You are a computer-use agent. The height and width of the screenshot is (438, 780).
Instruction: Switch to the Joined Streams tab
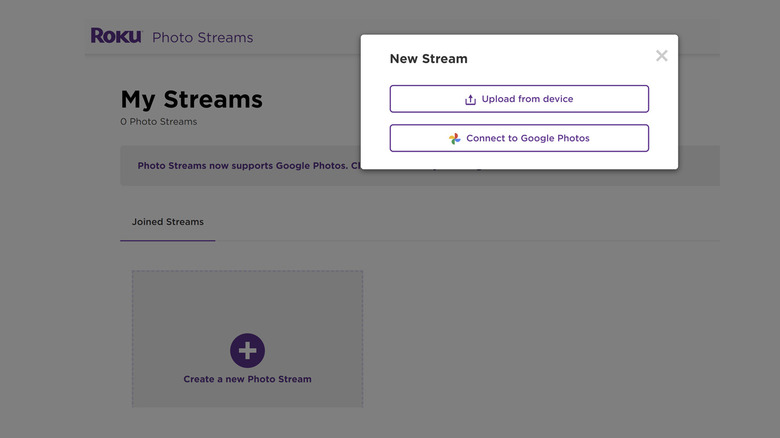pos(167,222)
